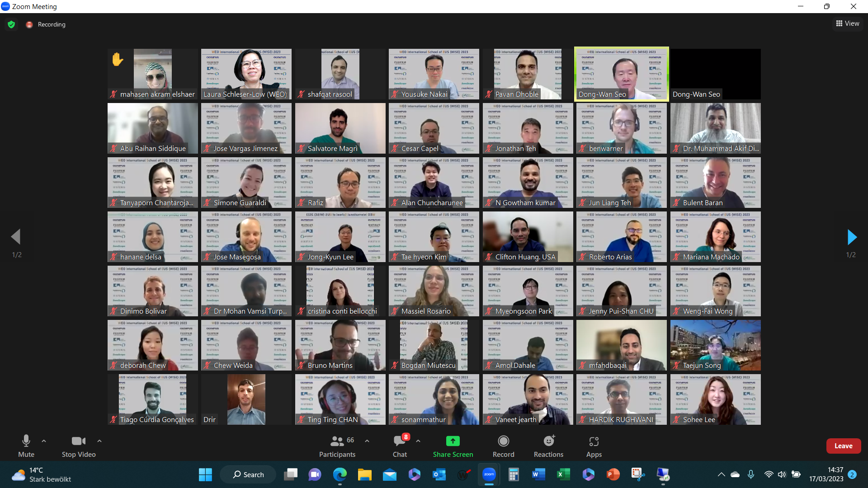The height and width of the screenshot is (488, 868).
Task: Click the Record button icon
Action: (503, 441)
